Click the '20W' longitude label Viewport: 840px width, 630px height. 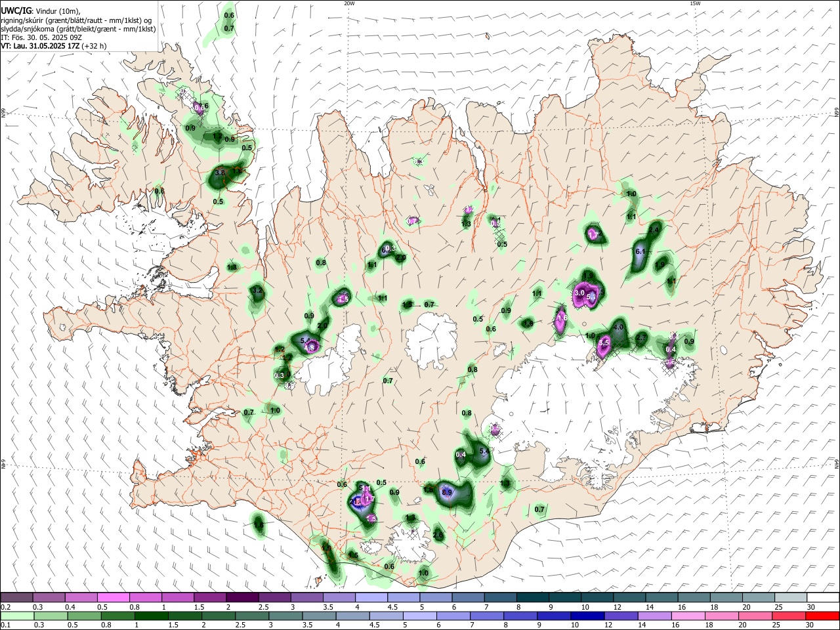(x=349, y=3)
